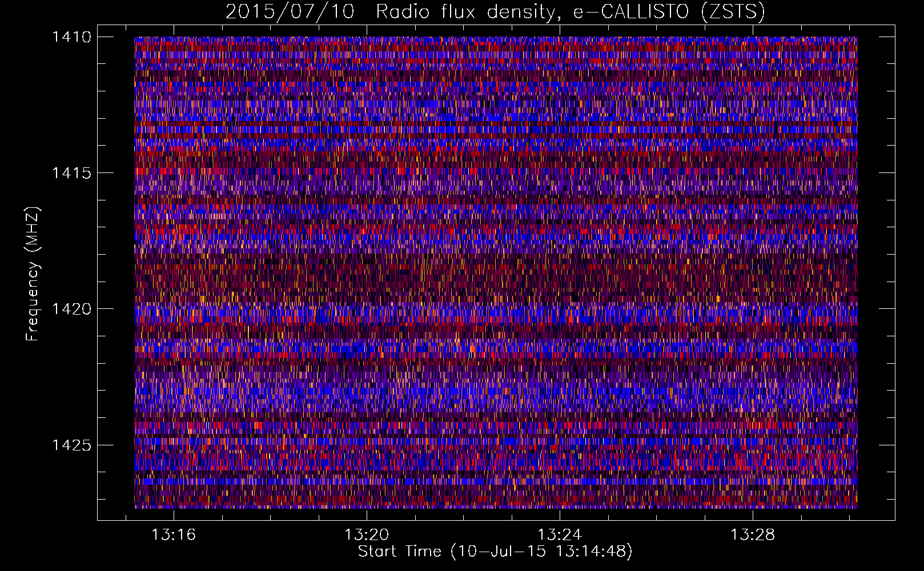Click the X-axis label "Start Time (10-Jul-15 13:14:48)"
Image resolution: width=924 pixels, height=571 pixels.
[495, 552]
